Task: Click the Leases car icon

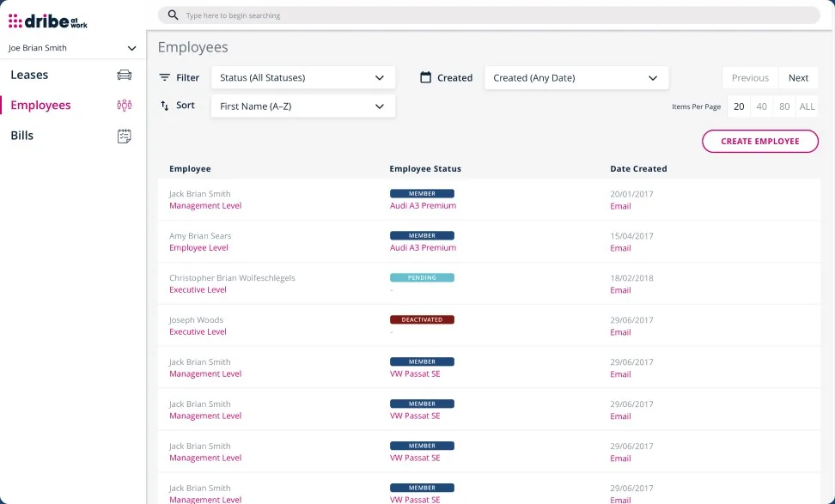Action: tap(124, 75)
